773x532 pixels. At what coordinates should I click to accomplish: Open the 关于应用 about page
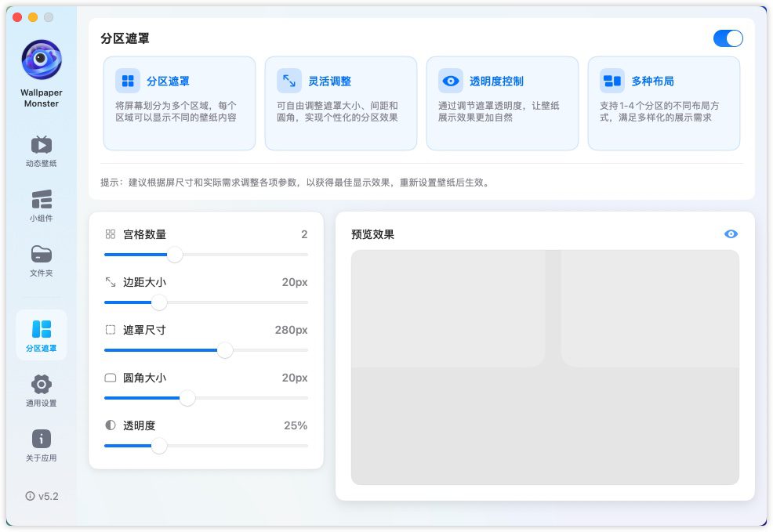coord(42,445)
